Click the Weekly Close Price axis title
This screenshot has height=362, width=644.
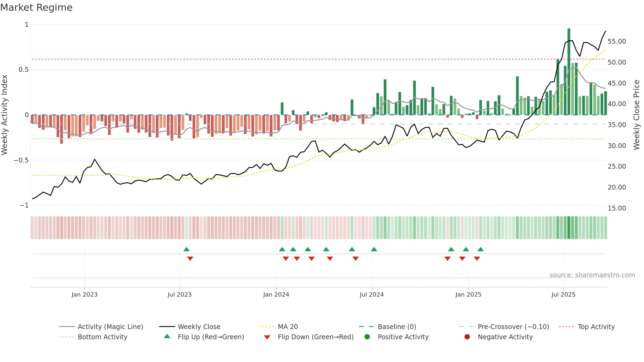(636, 115)
